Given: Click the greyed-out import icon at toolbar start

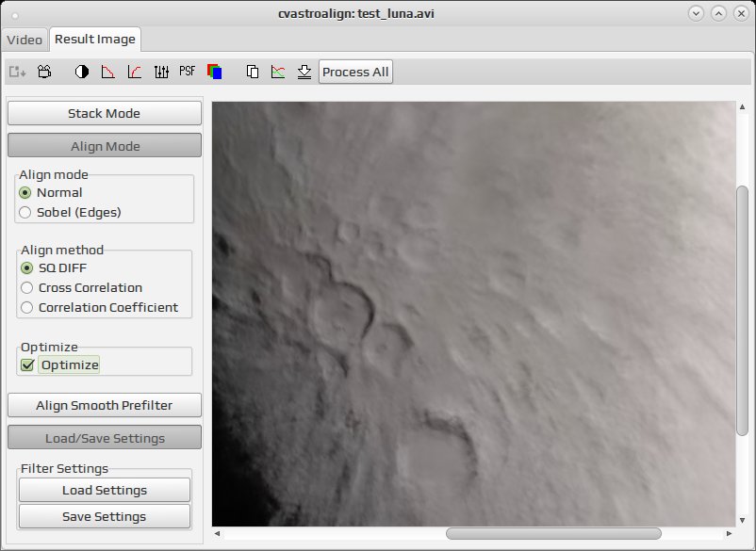Looking at the screenshot, I should pyautogui.click(x=17, y=73).
